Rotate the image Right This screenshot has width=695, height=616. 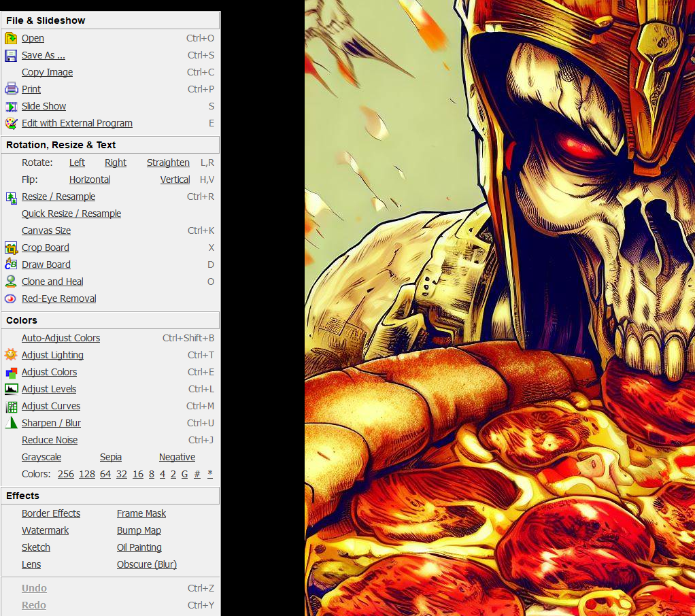(116, 162)
